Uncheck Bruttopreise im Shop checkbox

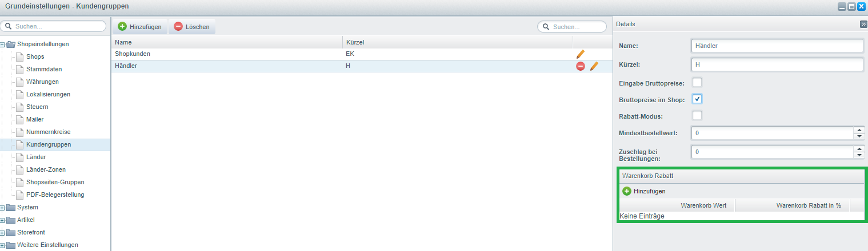click(x=697, y=99)
